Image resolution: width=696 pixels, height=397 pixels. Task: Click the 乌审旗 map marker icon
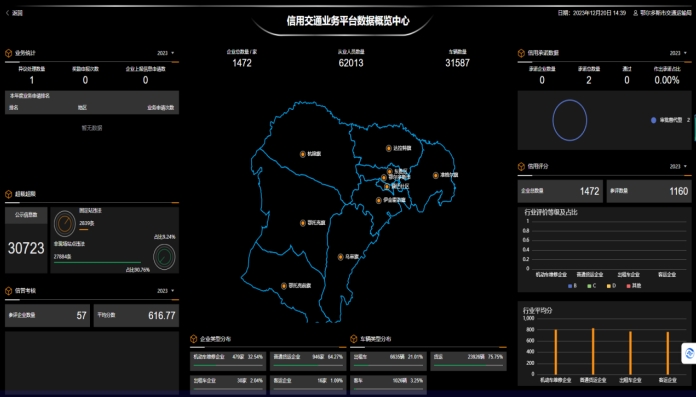tap(340, 257)
